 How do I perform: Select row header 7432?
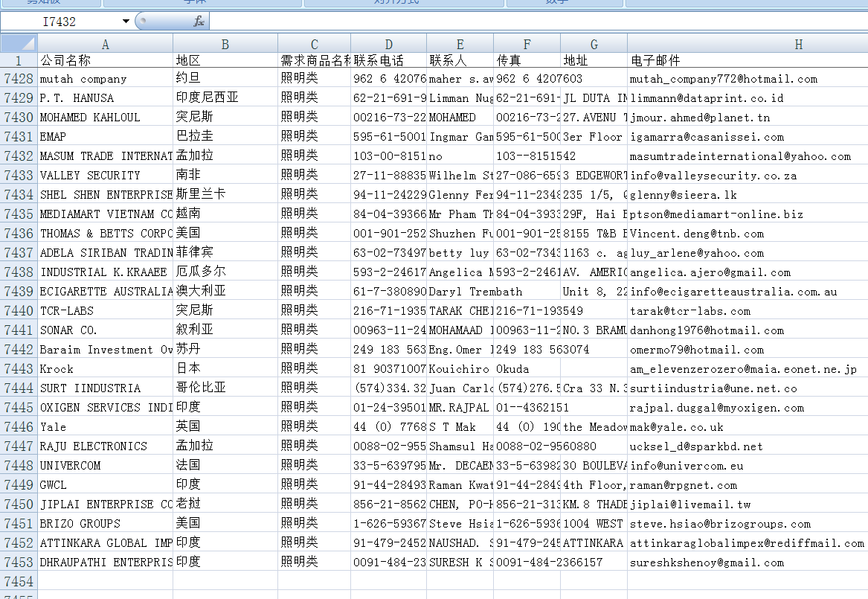click(19, 156)
